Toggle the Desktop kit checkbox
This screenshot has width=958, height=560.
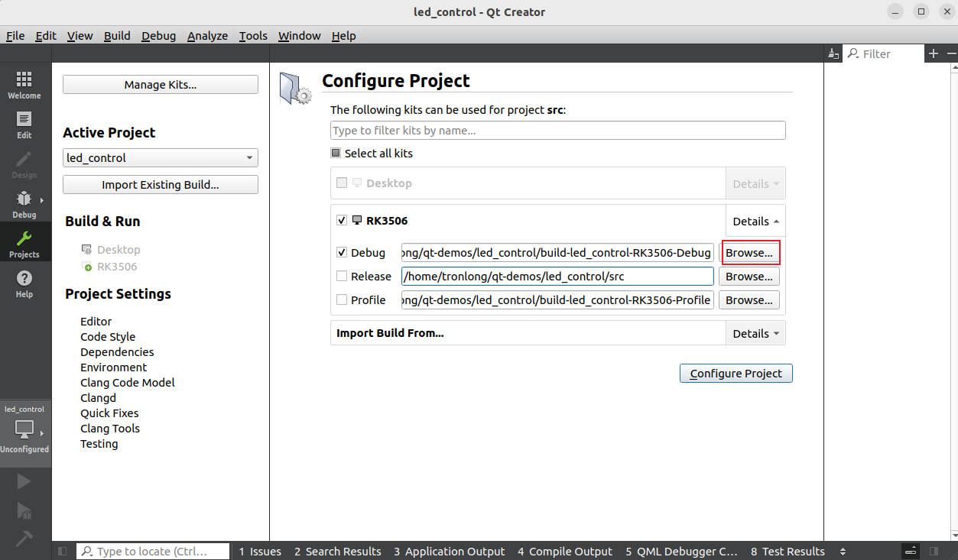[342, 183]
